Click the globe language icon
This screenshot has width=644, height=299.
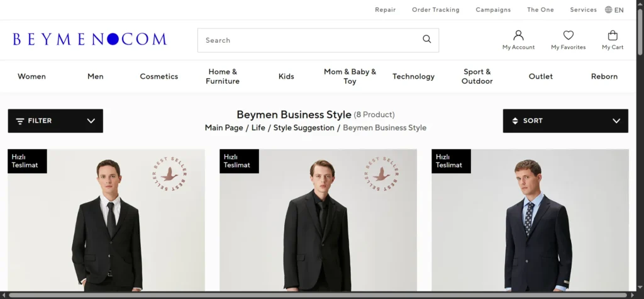[x=608, y=10]
